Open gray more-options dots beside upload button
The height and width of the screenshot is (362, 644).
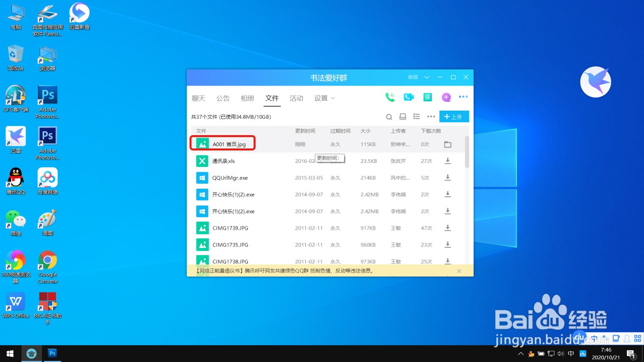431,117
